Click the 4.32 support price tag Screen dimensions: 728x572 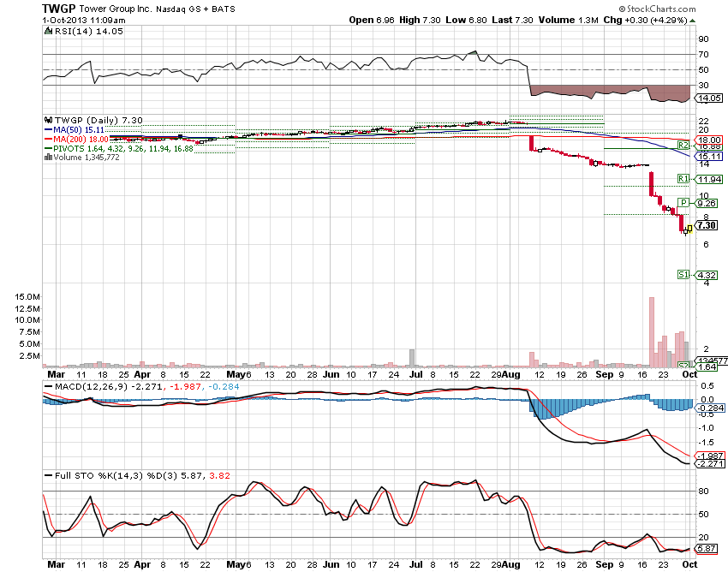pyautogui.click(x=707, y=276)
